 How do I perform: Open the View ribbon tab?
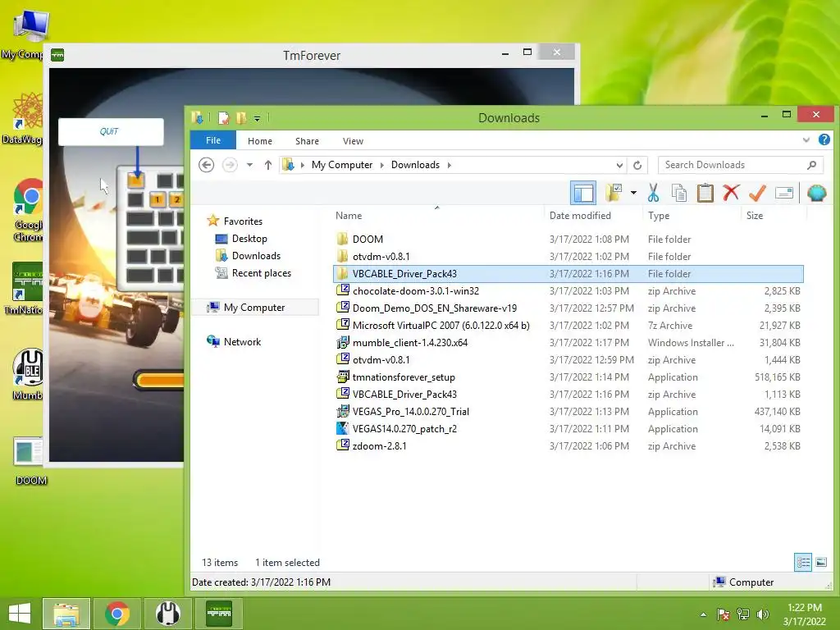[353, 141]
